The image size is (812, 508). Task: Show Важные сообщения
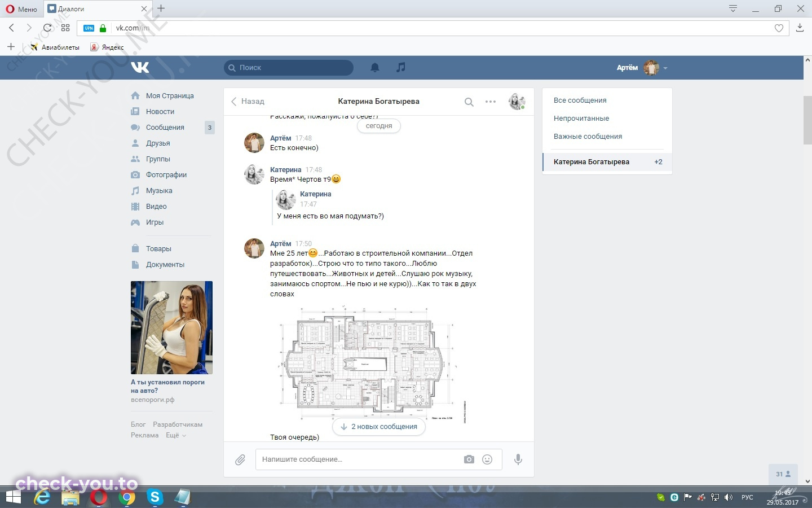(588, 137)
